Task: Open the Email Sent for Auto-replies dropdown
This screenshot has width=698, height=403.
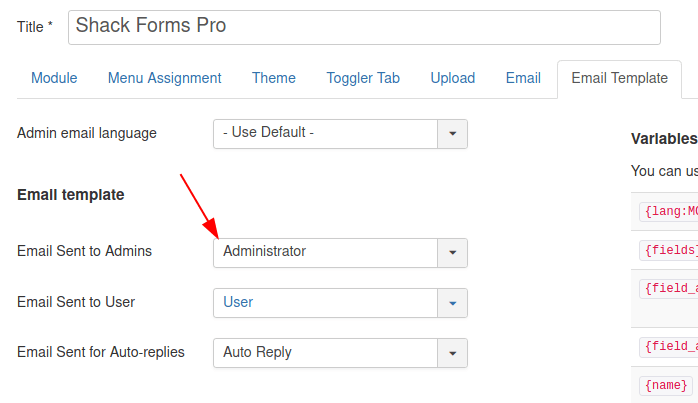Action: 340,353
